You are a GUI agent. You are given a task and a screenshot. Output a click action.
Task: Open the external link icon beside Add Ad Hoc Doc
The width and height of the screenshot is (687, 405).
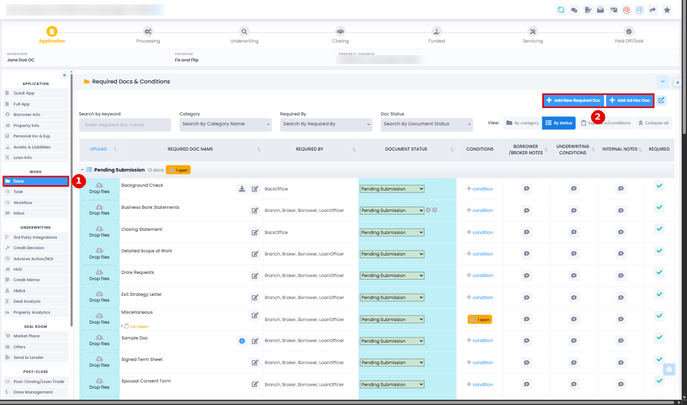(662, 100)
